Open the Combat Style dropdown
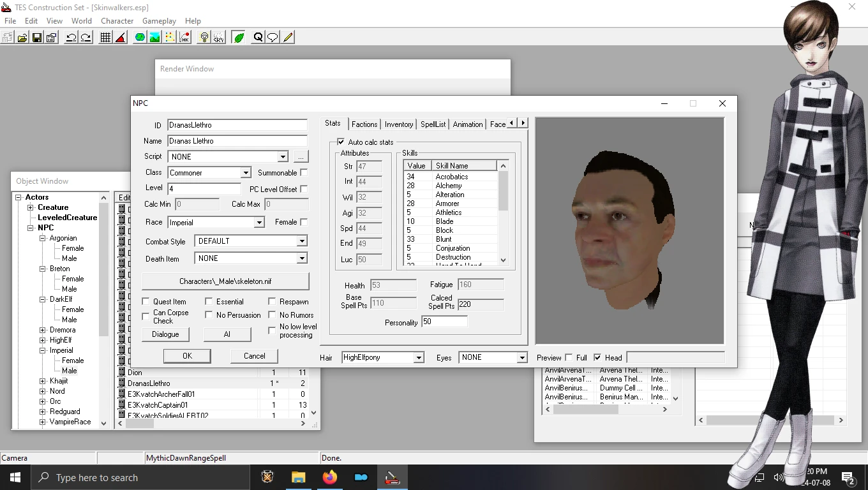868x490 pixels. click(x=301, y=241)
